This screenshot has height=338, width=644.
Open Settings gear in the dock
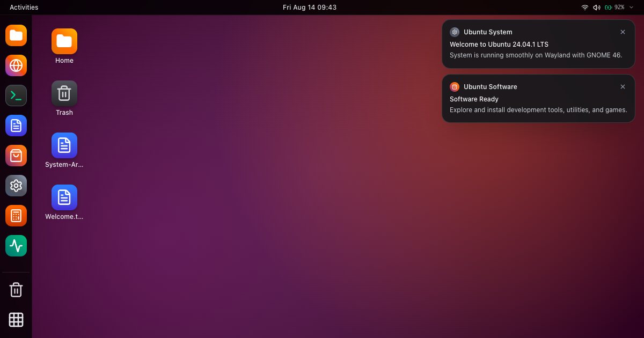coord(16,186)
